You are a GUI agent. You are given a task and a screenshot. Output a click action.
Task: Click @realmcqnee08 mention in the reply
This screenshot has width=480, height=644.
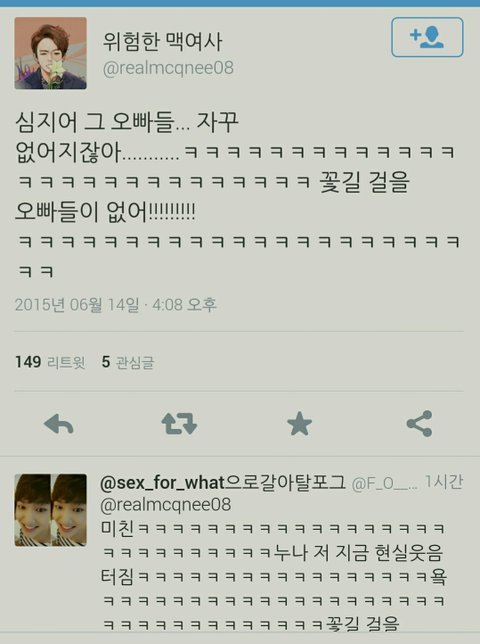pyautogui.click(x=165, y=505)
